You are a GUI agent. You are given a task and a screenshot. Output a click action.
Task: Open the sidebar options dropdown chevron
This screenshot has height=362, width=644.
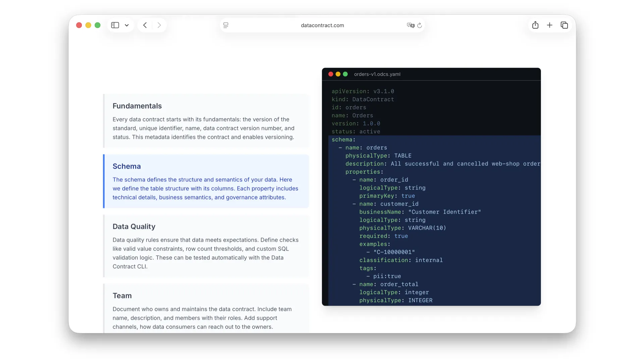(127, 25)
